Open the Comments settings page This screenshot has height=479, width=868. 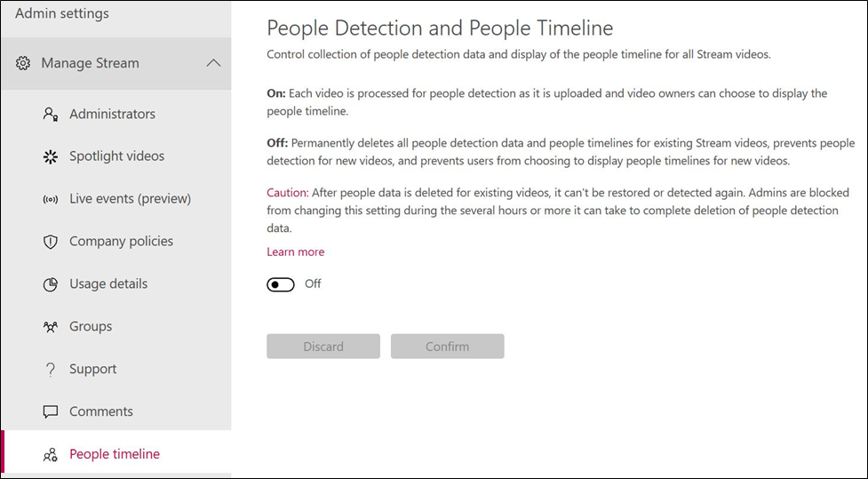(115, 412)
